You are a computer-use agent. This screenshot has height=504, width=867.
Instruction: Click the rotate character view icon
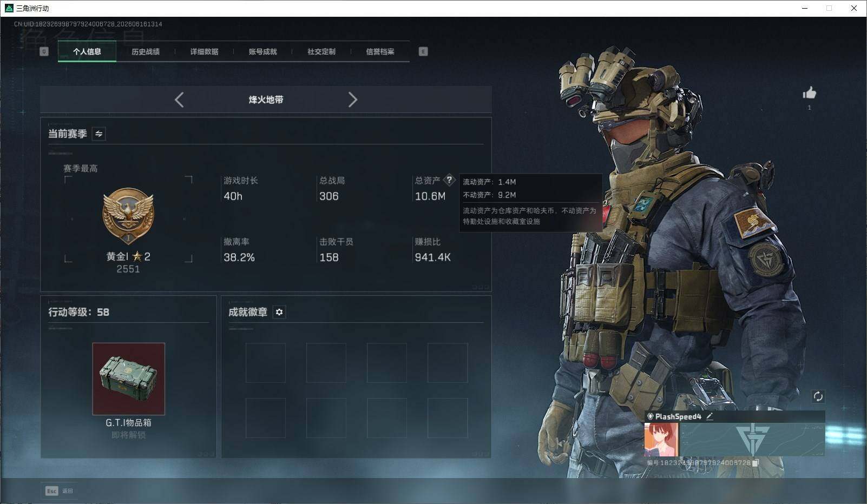click(x=818, y=396)
